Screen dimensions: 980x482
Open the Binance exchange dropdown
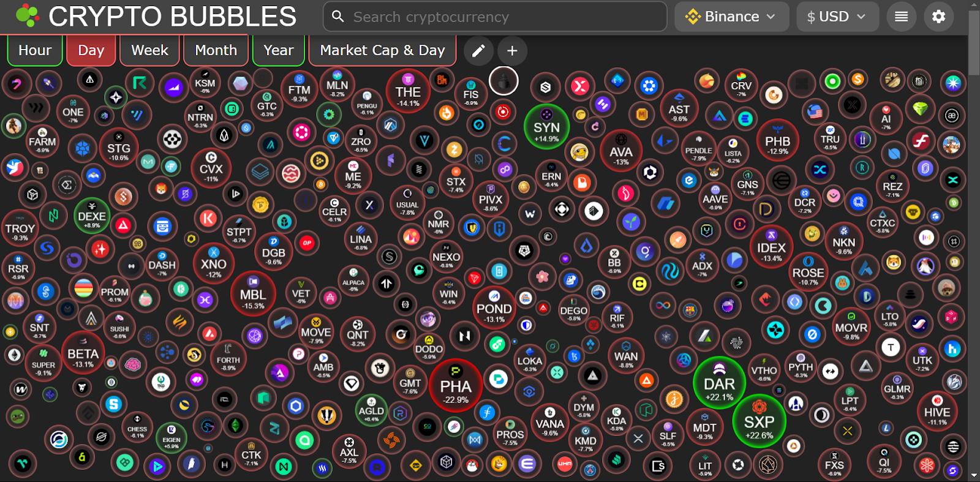pos(732,17)
